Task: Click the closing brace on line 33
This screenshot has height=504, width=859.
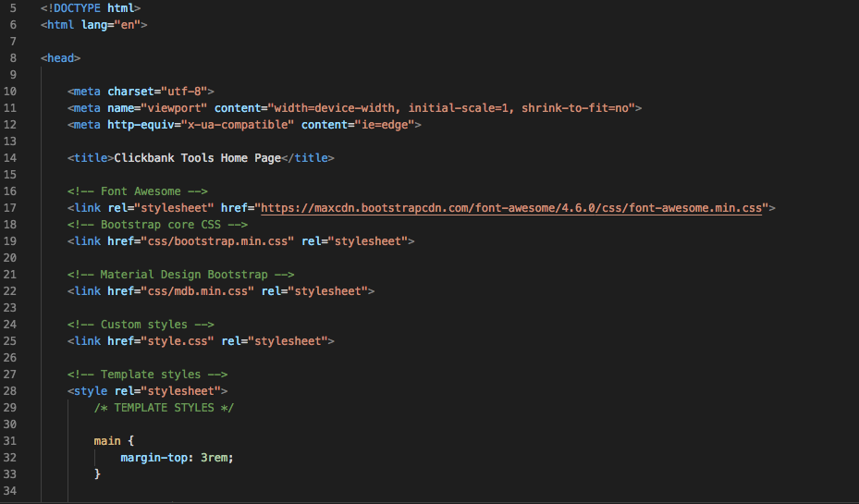Action: 97,473
